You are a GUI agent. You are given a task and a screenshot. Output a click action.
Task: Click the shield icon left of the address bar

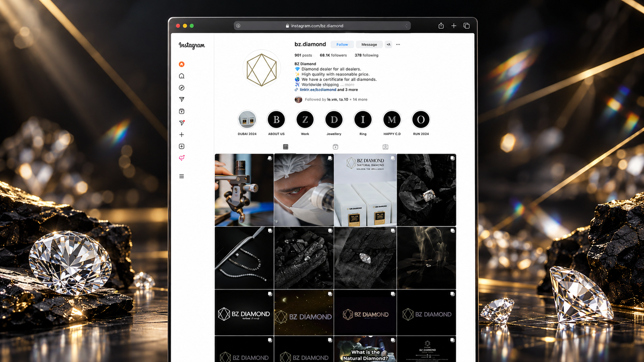[238, 26]
